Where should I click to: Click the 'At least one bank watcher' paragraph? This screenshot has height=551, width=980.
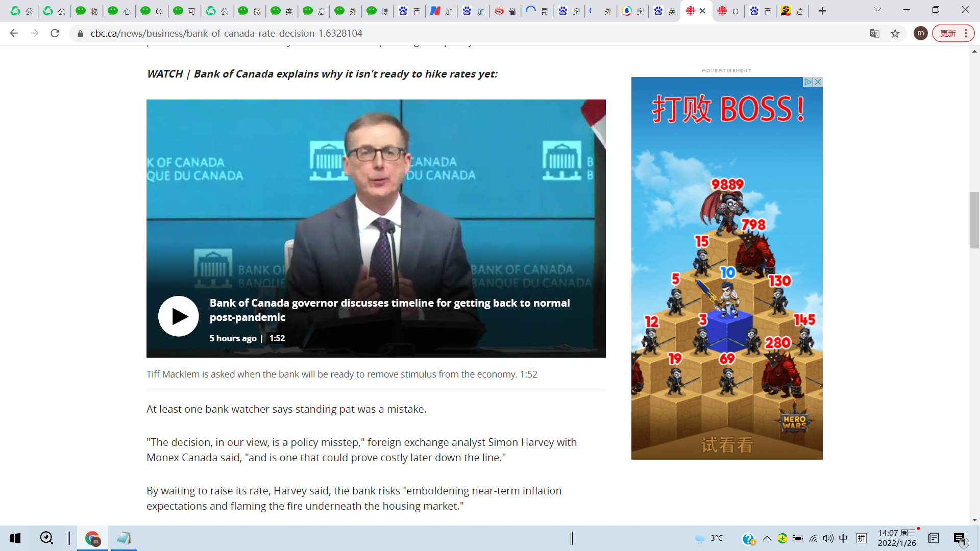coord(286,409)
